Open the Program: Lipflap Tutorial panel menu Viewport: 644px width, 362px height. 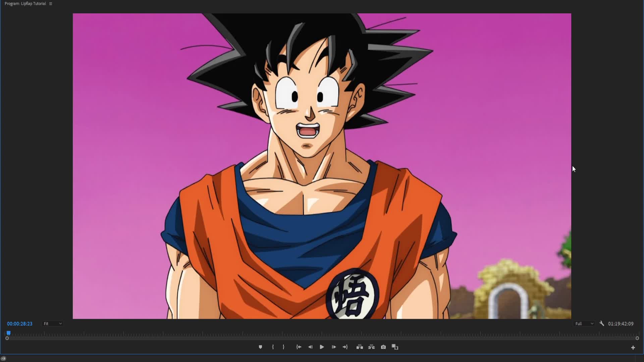pyautogui.click(x=51, y=4)
